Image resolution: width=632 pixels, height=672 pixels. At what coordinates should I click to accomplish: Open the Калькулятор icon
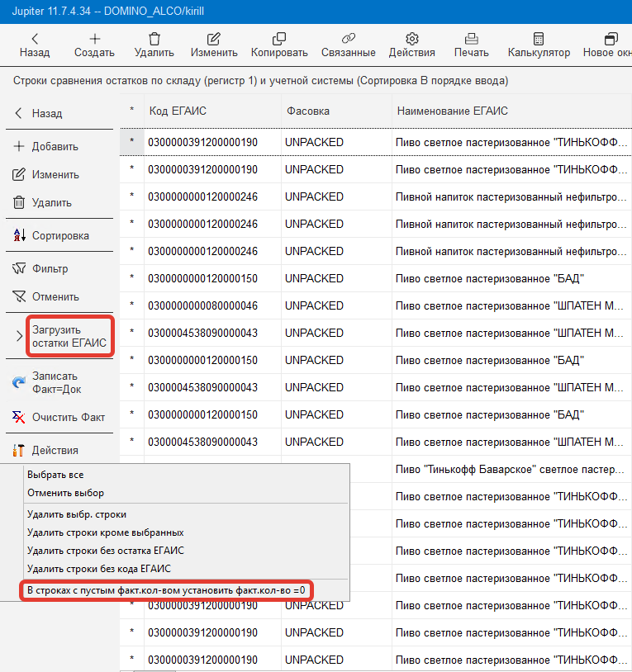click(x=539, y=39)
